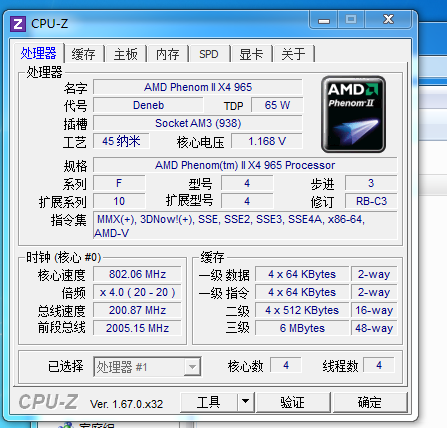Viewport: 447px width, 428px height.
Task: Click the code name value Deneb
Action: (148, 105)
